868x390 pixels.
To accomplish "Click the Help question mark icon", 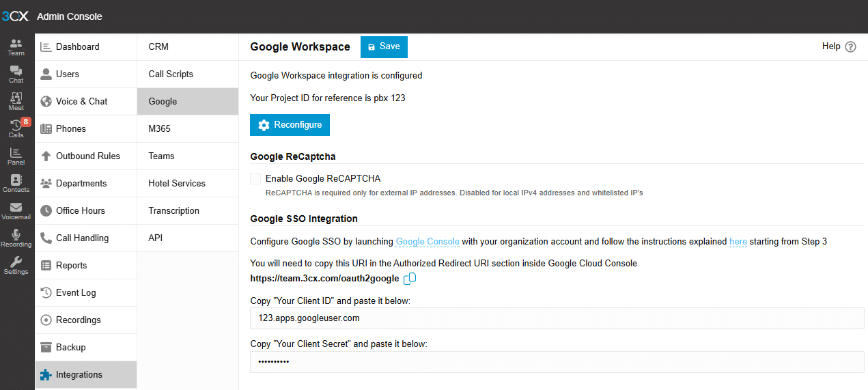I will (850, 47).
